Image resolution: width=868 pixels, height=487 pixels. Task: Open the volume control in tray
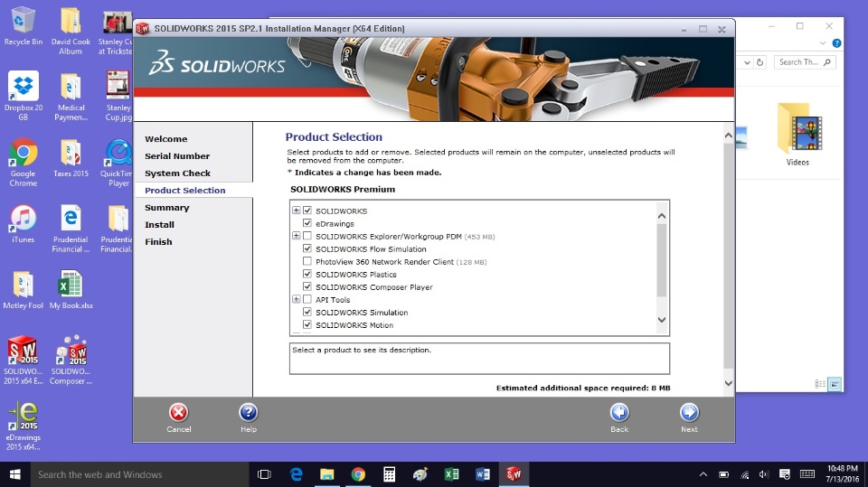click(x=764, y=474)
